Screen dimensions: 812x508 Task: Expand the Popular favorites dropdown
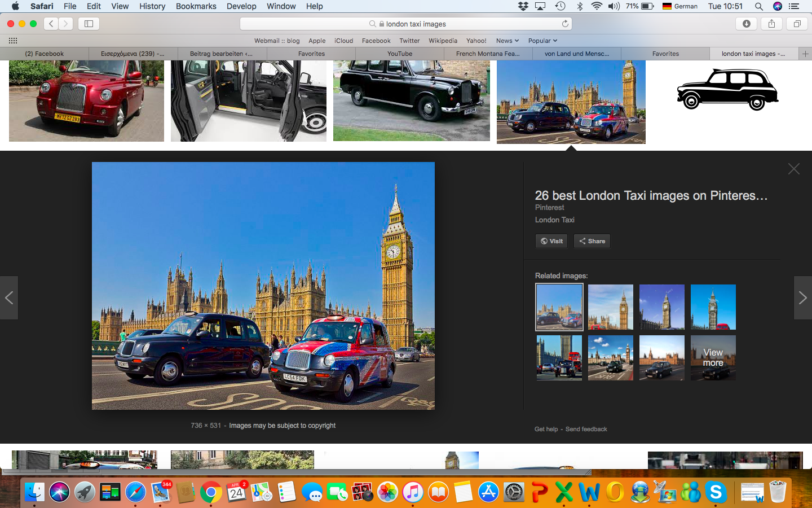pos(542,41)
